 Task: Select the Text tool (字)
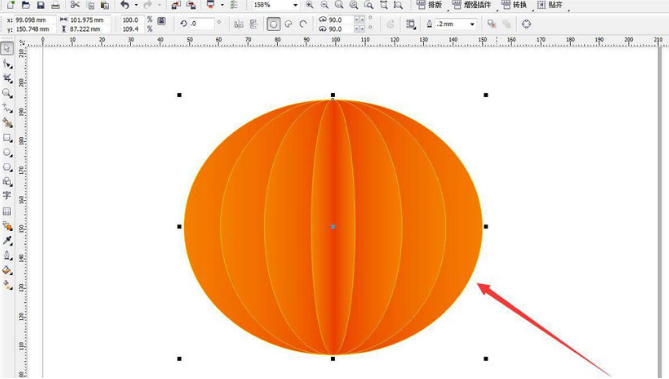point(7,195)
